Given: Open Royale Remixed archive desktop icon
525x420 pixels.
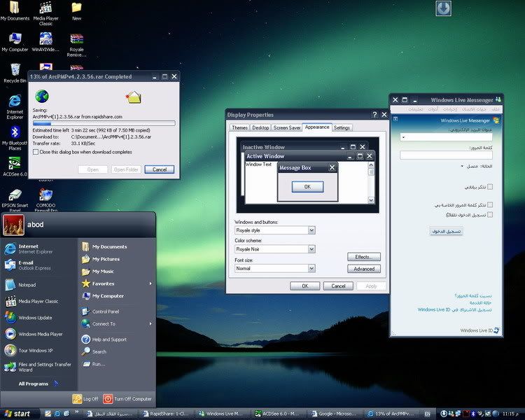Looking at the screenshot, I should [x=77, y=45].
